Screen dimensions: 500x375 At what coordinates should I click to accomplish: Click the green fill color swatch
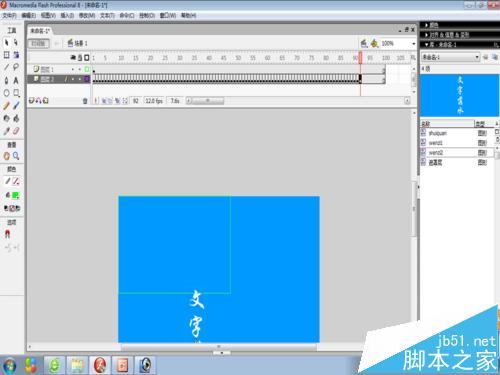point(16,195)
